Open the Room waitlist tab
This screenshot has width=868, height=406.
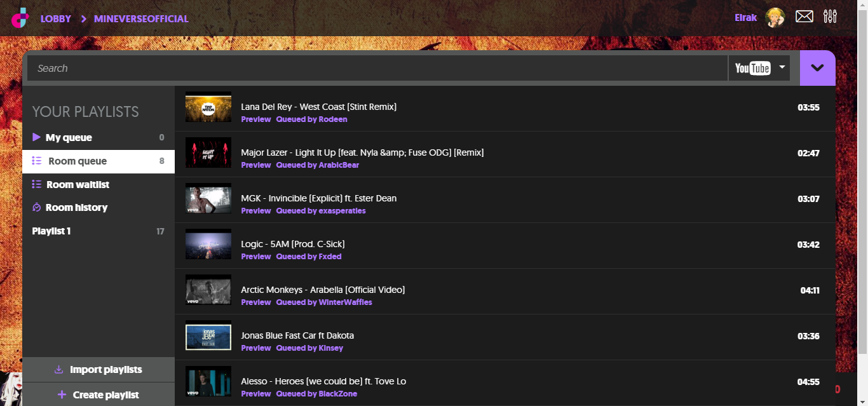[x=98, y=185]
